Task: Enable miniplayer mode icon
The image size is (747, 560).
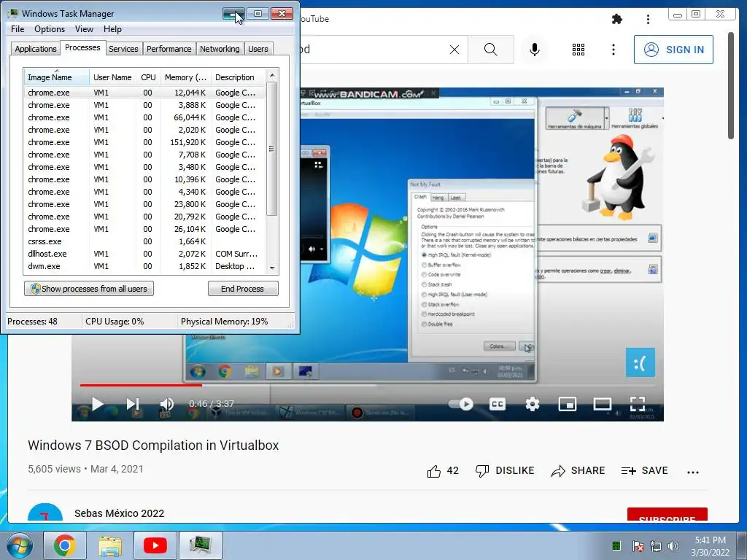Action: (x=568, y=404)
